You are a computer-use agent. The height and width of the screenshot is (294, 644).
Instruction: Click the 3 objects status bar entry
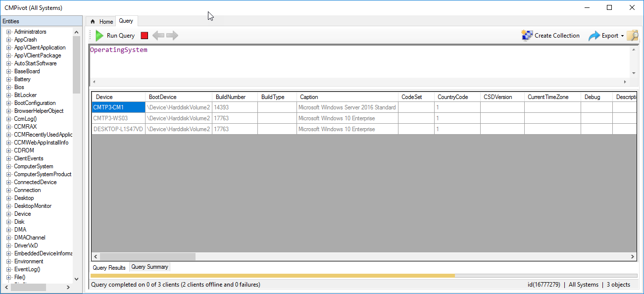[618, 285]
